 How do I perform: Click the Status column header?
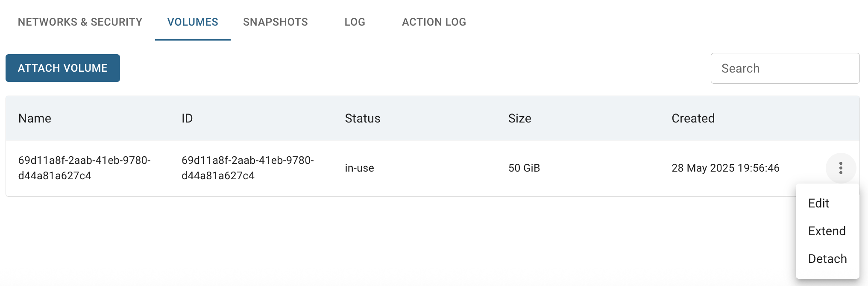pyautogui.click(x=363, y=118)
